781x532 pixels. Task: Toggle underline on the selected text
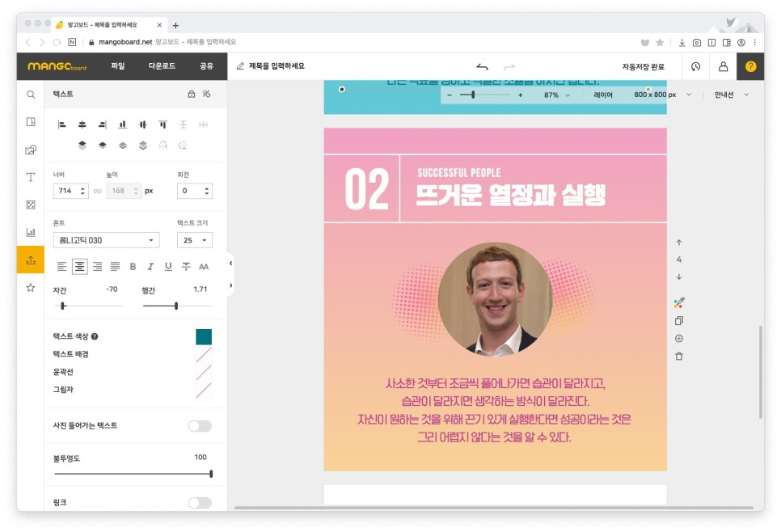(x=170, y=266)
